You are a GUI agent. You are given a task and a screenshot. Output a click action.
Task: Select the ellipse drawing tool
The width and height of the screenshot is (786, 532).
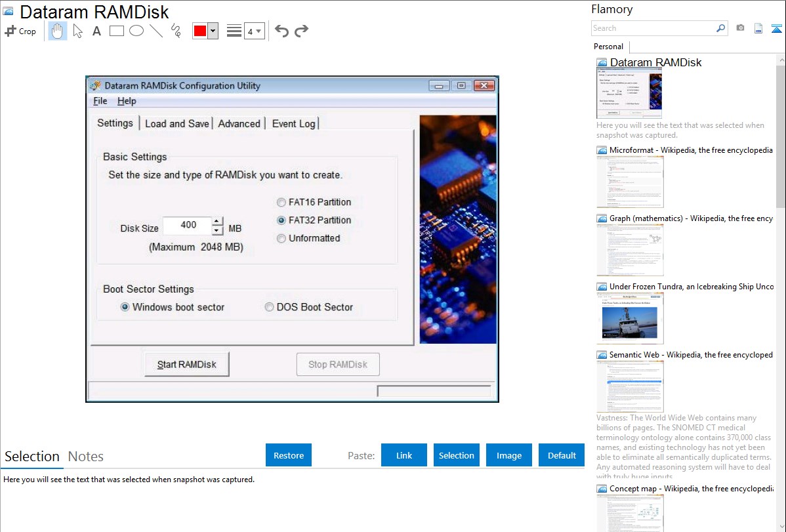pos(136,31)
